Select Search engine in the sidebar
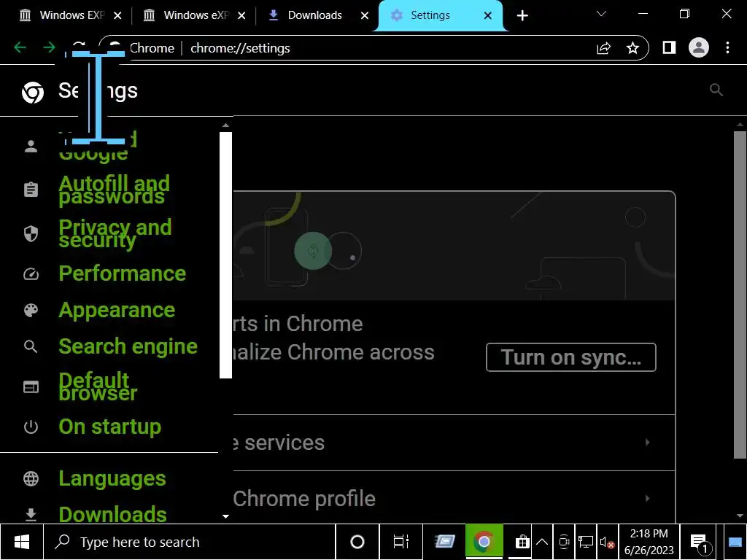This screenshot has height=560, width=747. tap(128, 346)
